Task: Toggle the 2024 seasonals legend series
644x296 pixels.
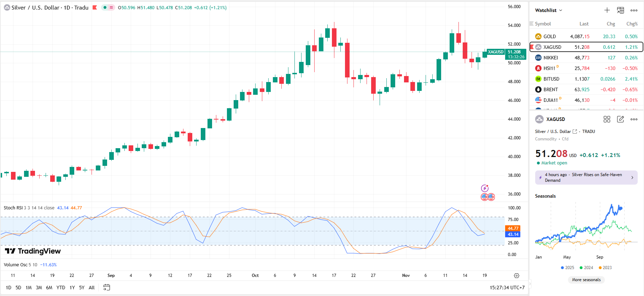Action: tap(586, 268)
